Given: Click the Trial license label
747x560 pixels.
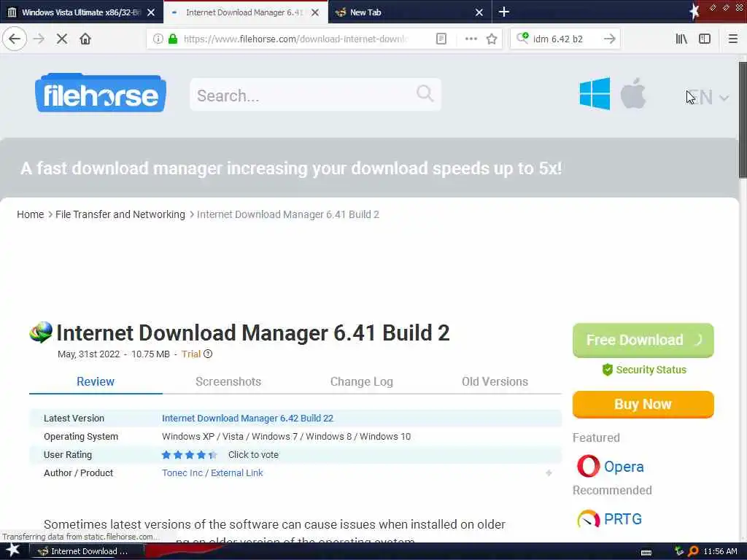Looking at the screenshot, I should [x=190, y=354].
